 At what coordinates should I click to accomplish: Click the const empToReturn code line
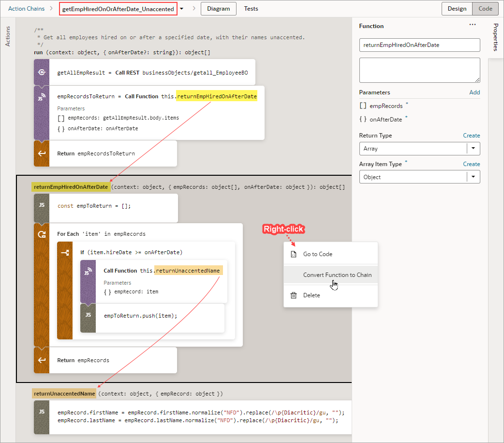(x=94, y=206)
